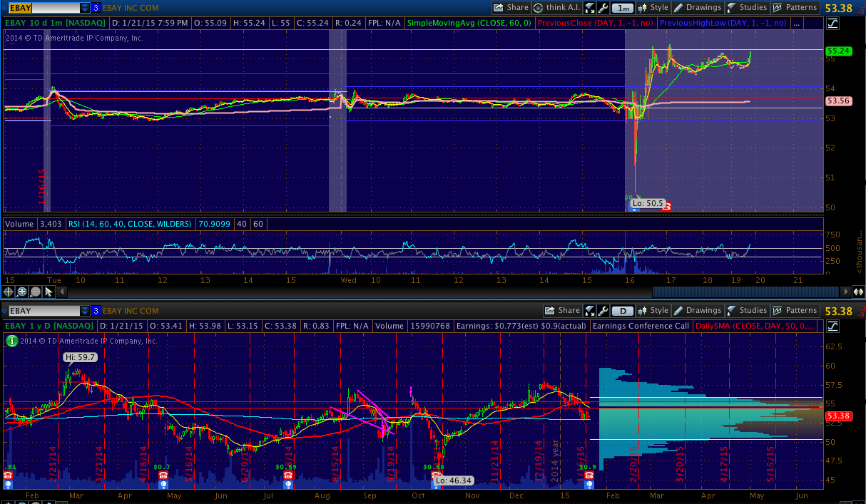866x504 pixels.
Task: Click the zoom out magnifier icon
Action: coord(35,292)
